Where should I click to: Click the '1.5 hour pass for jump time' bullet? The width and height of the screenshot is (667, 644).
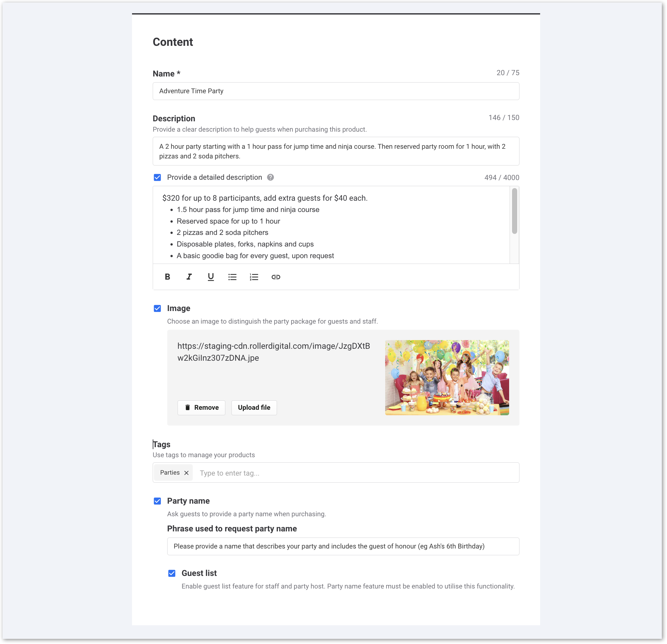coord(248,209)
